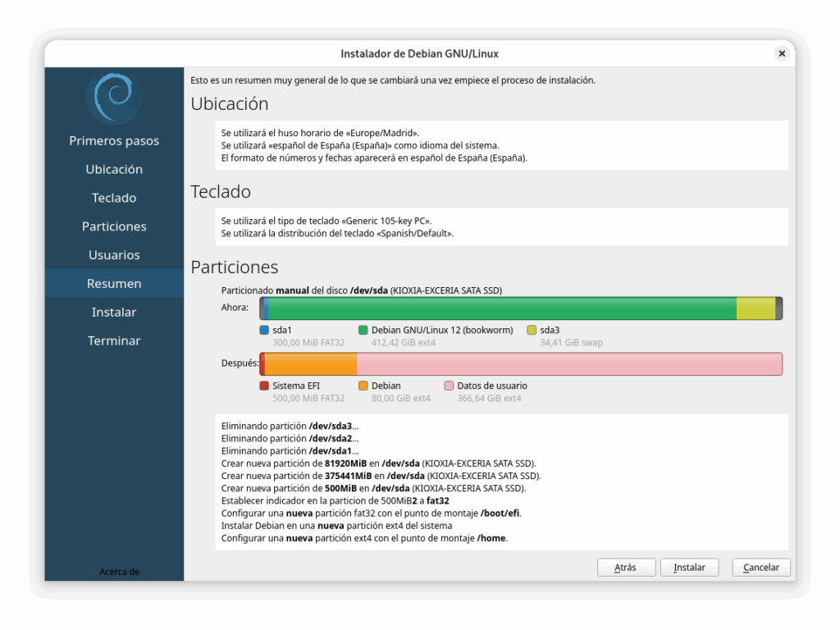
Task: Click the 'Establecer indicador' fat32 line
Action: [x=336, y=501]
